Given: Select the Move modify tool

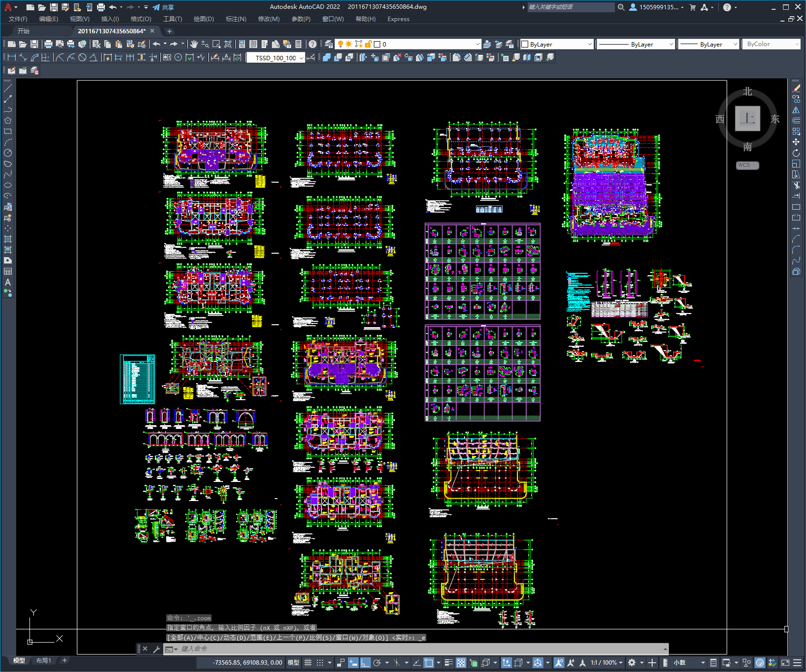Looking at the screenshot, I should pyautogui.click(x=796, y=142).
